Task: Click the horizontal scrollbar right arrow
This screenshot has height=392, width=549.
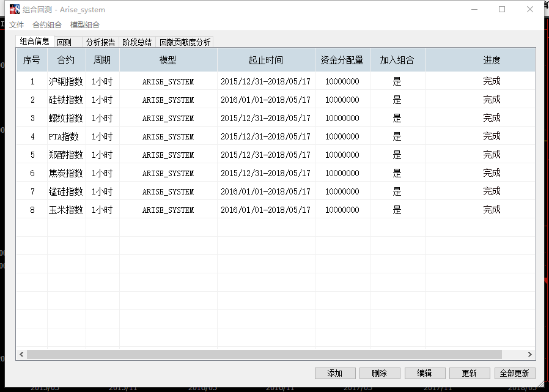Action: click(x=529, y=355)
